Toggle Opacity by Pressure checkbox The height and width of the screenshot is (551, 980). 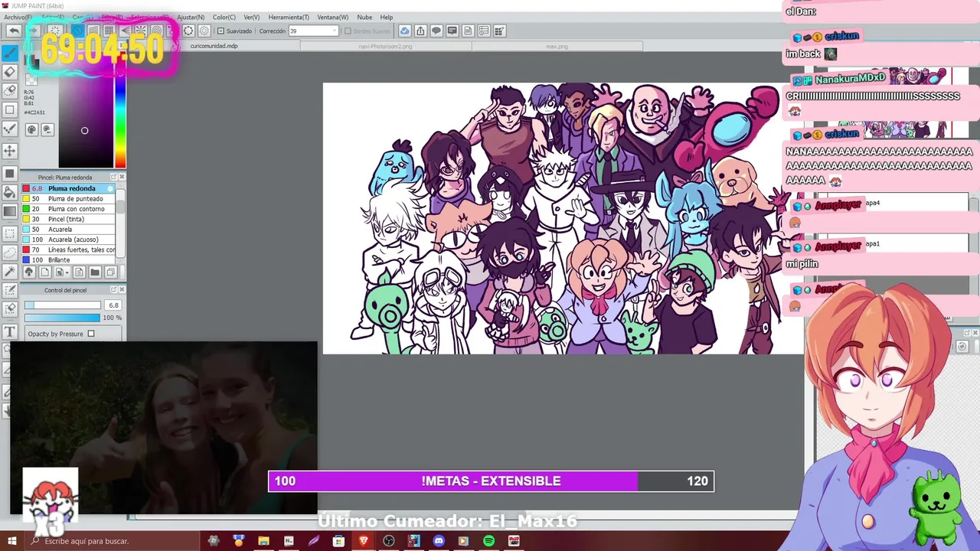pyautogui.click(x=91, y=334)
